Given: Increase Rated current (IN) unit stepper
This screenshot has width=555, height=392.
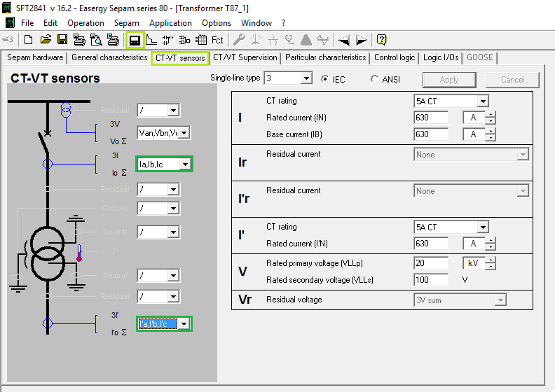Looking at the screenshot, I should [491, 115].
